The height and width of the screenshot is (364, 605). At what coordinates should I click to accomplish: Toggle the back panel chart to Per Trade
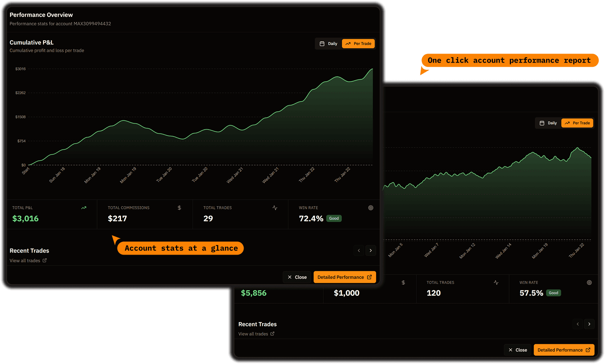point(577,123)
